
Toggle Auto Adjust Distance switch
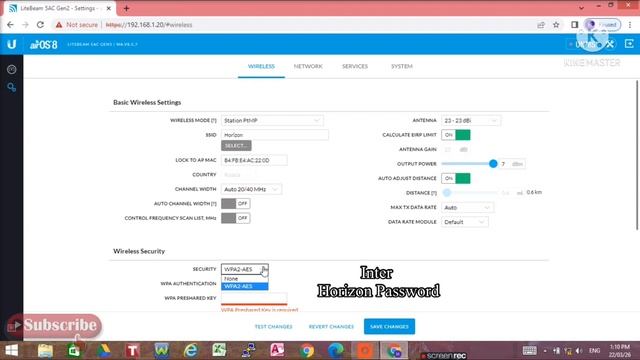pyautogui.click(x=456, y=178)
